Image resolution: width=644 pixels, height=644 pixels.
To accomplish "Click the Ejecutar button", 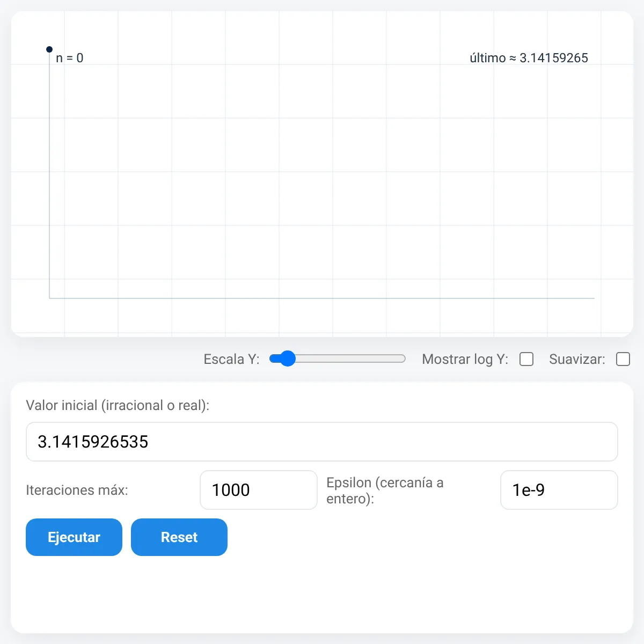I will pos(74,537).
